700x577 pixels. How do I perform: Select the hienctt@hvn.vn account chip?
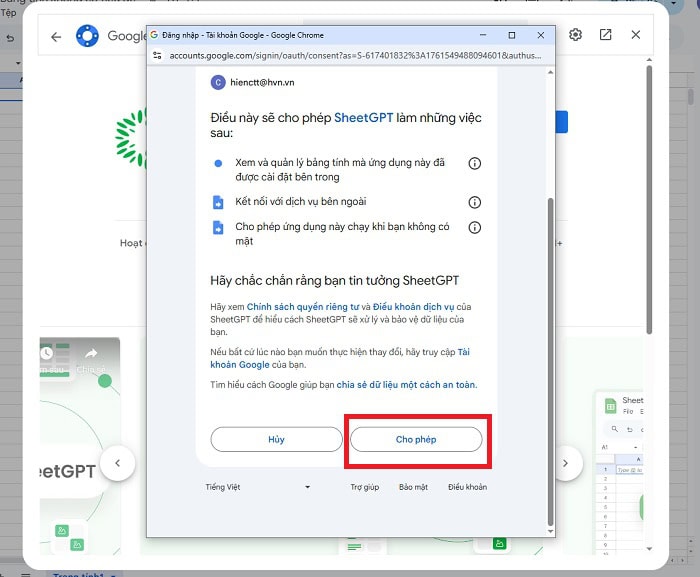pyautogui.click(x=253, y=83)
